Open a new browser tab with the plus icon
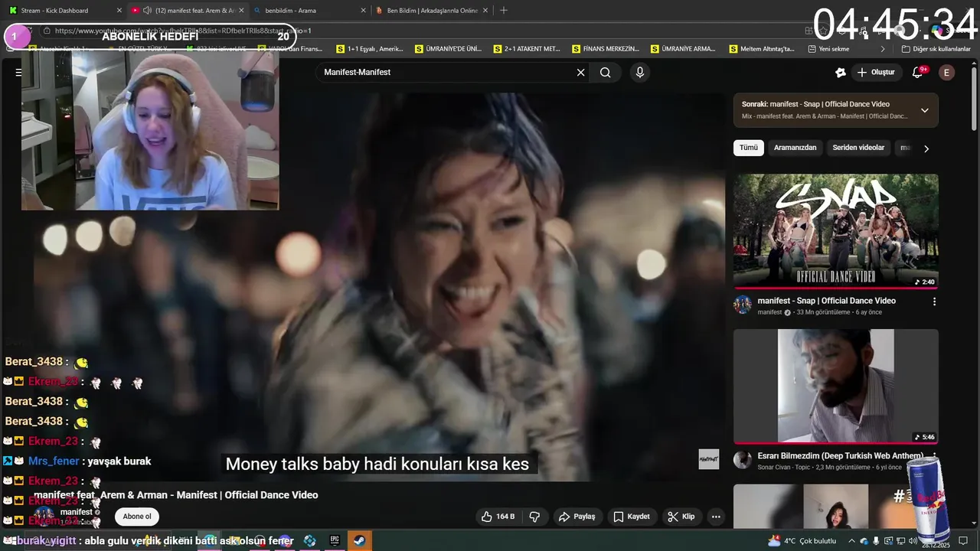The height and width of the screenshot is (551, 980). click(x=503, y=11)
